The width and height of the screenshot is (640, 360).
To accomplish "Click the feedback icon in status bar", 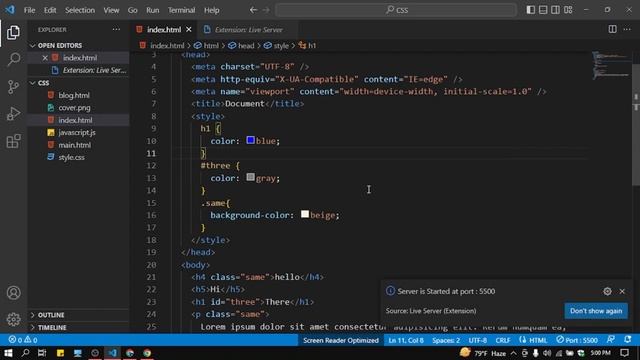I will click(x=611, y=340).
